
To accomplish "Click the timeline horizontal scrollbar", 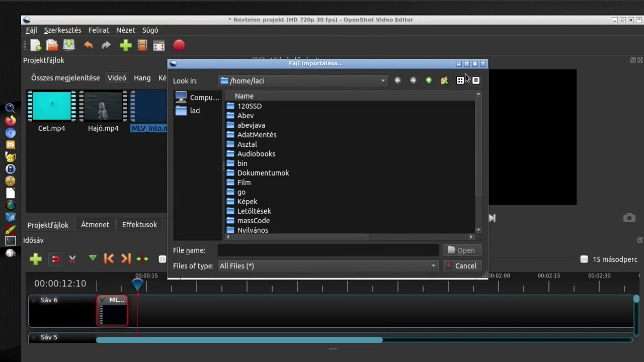I will (239, 340).
